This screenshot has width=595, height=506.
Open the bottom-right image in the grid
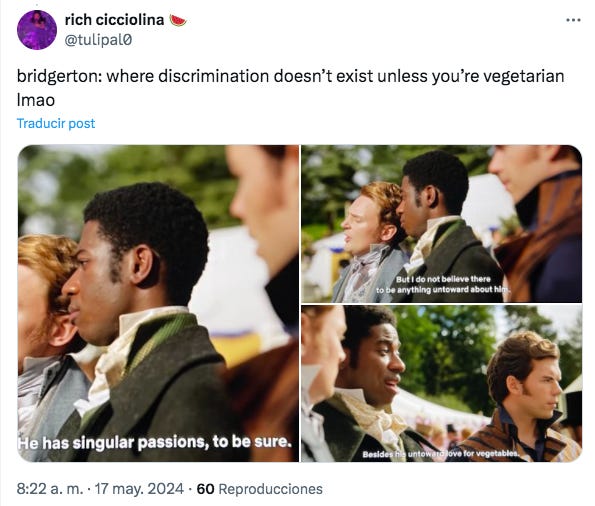click(442, 384)
